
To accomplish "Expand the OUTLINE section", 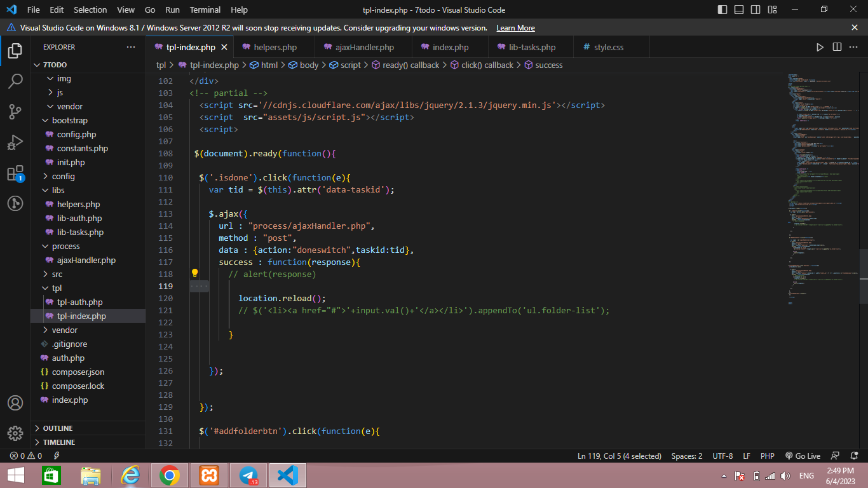I will (88, 428).
